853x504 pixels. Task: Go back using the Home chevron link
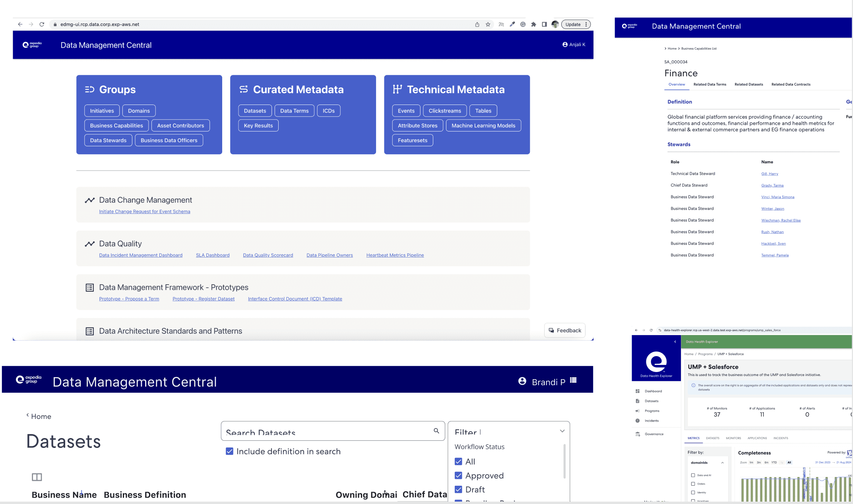[x=39, y=416]
